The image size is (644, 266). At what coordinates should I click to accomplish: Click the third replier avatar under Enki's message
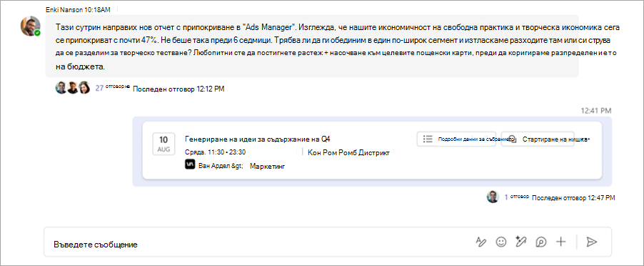(x=84, y=87)
